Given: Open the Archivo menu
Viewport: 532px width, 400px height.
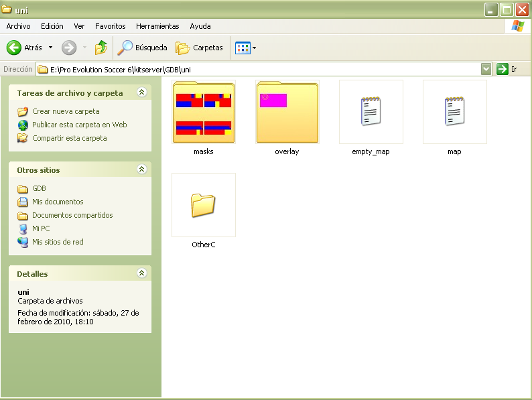Looking at the screenshot, I should pos(18,26).
